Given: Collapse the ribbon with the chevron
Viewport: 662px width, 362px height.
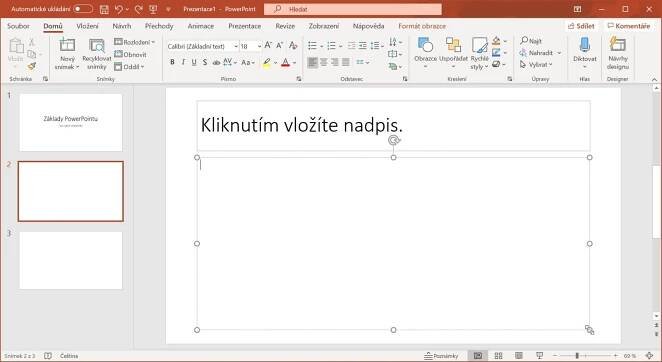Looking at the screenshot, I should coord(654,79).
